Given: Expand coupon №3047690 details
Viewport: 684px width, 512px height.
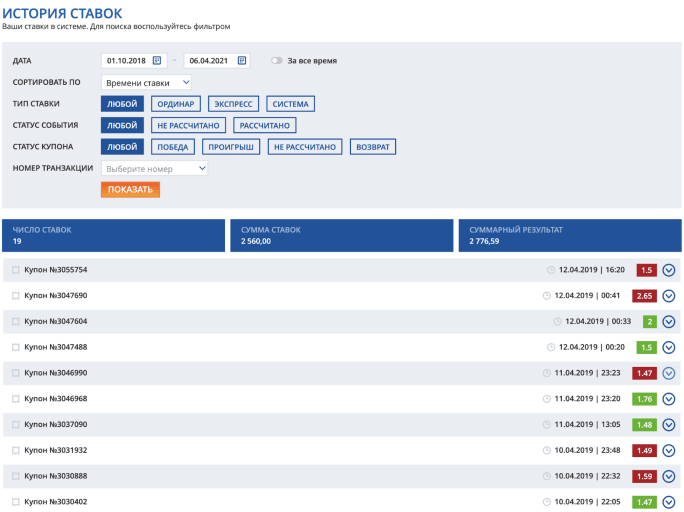Looking at the screenshot, I should click(669, 296).
